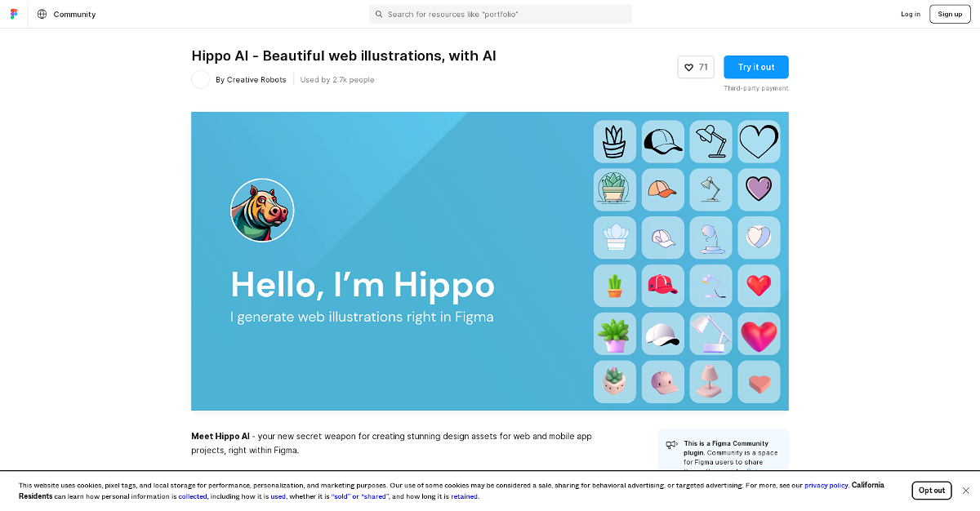Click the Sign up button
980x511 pixels.
point(950,14)
